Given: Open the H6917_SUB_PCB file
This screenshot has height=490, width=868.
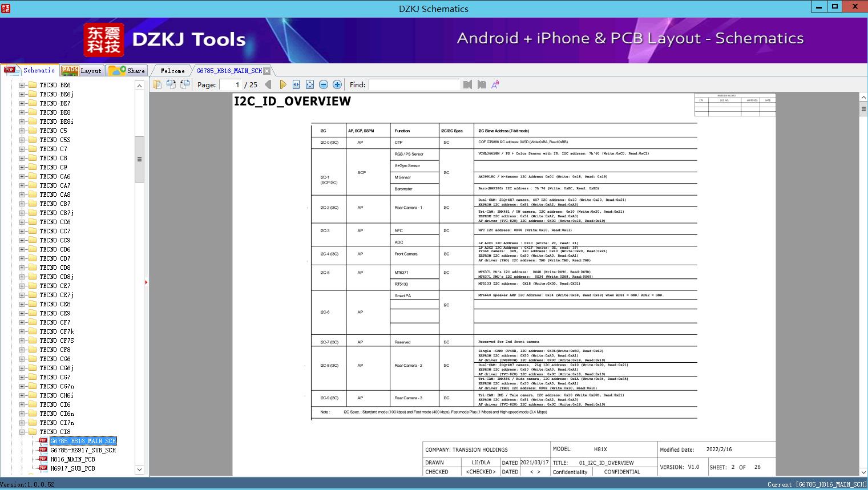Looking at the screenshot, I should pos(72,468).
